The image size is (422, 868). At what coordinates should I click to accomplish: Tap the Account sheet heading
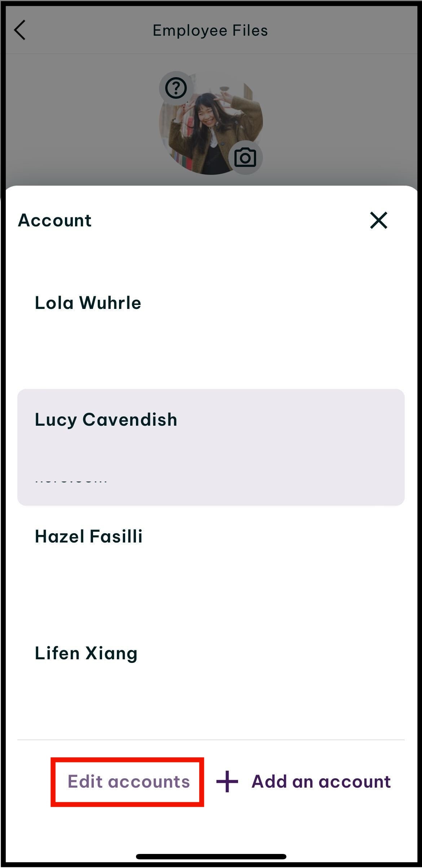click(x=55, y=220)
